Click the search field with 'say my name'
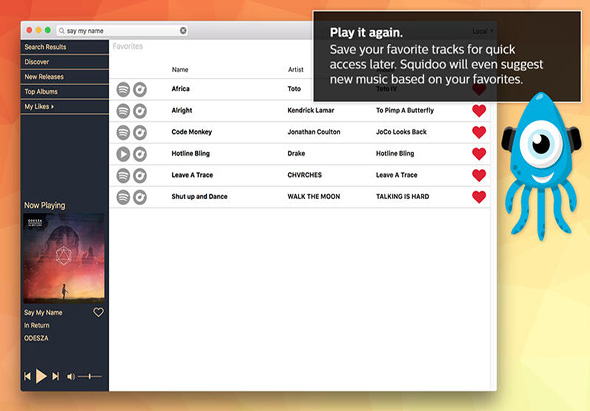Viewport: 590px width, 411px height. click(122, 31)
